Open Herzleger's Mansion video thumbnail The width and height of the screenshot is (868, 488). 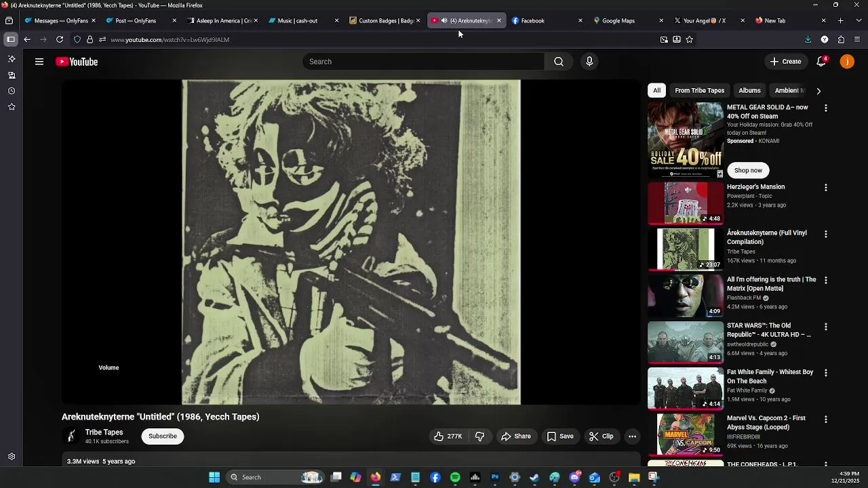[x=686, y=203]
